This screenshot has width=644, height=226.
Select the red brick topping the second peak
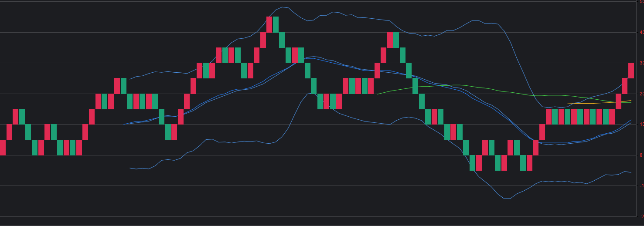pyautogui.click(x=390, y=40)
